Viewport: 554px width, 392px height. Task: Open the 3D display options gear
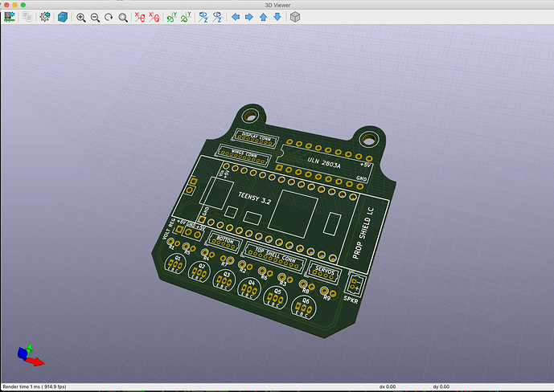pos(45,17)
